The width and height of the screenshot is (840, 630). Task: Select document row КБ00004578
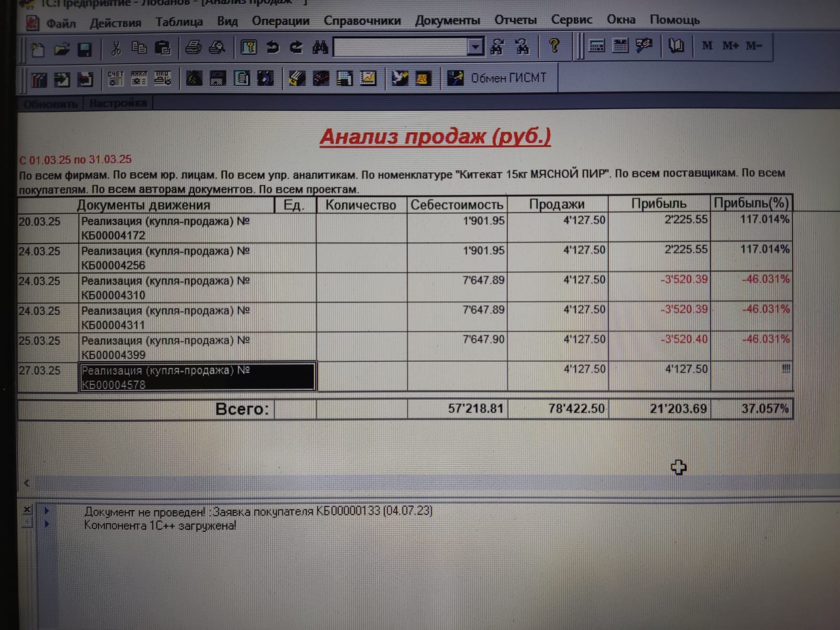click(x=197, y=377)
